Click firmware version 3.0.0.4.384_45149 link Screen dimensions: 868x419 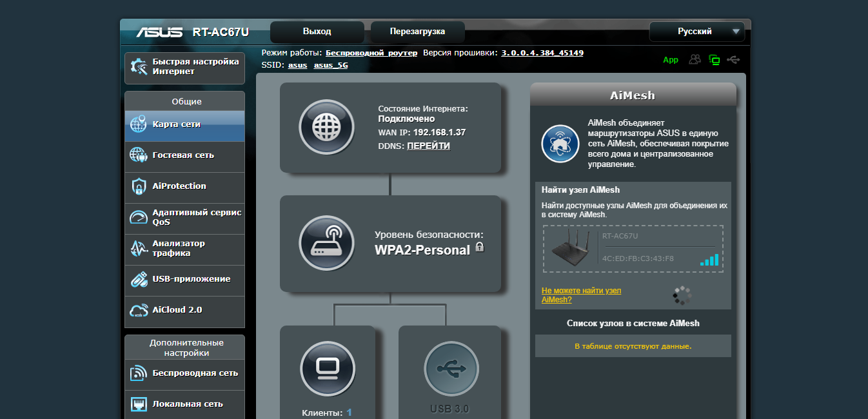pyautogui.click(x=542, y=53)
